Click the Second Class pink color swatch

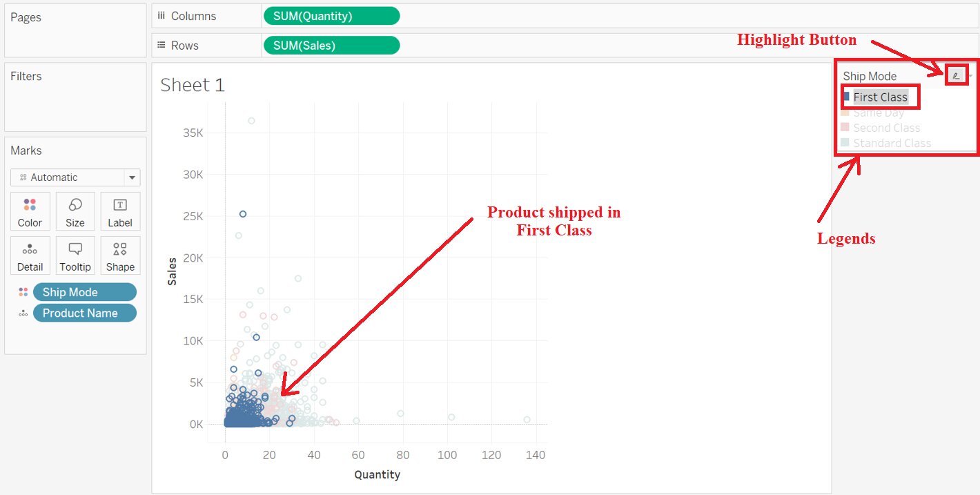point(845,128)
